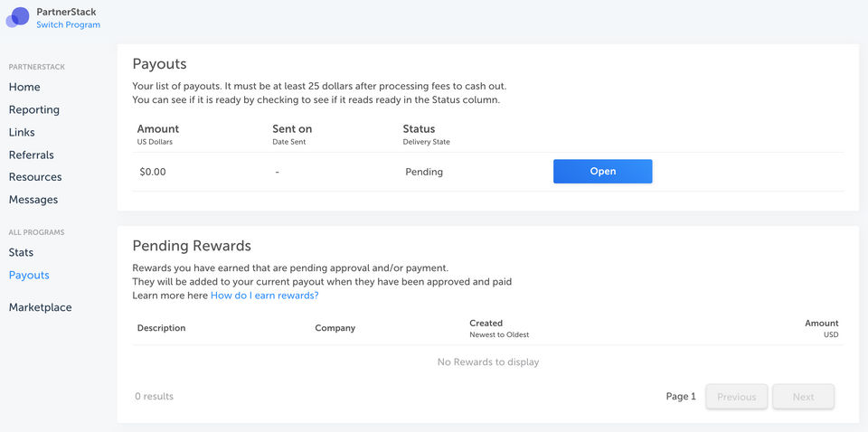
Task: Select Messages in sidebar
Action: pos(33,200)
